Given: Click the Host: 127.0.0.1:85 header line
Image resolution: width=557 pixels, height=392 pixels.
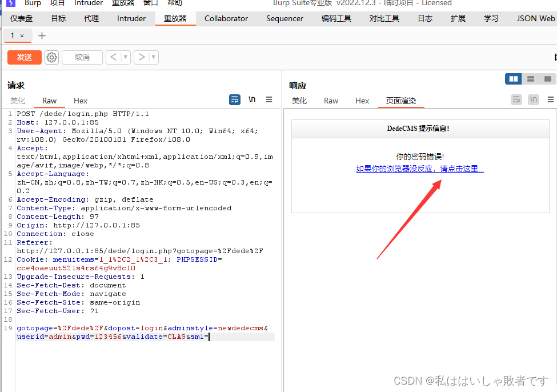Looking at the screenshot, I should (58, 122).
